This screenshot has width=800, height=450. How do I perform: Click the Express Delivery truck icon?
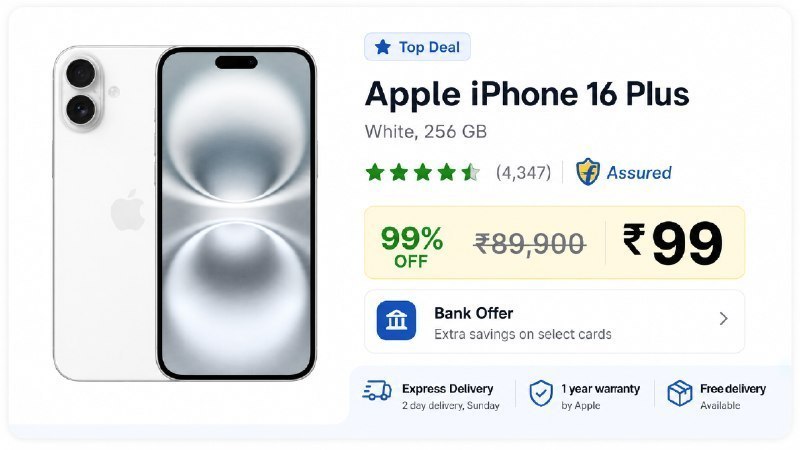click(377, 391)
